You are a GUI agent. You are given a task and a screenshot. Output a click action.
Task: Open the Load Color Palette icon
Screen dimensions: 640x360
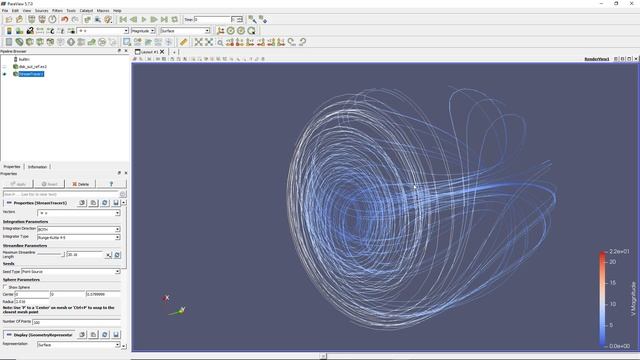108,20
